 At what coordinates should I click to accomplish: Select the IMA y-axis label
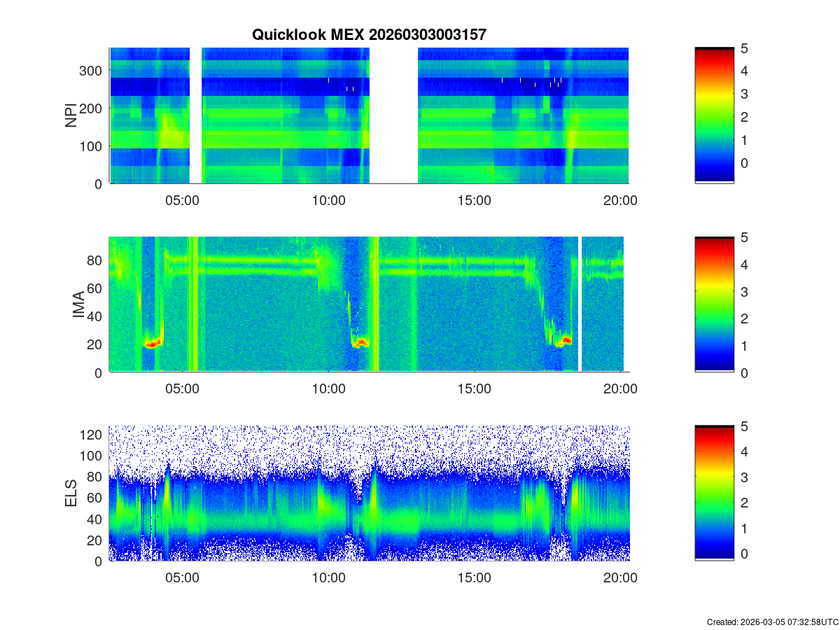78,304
